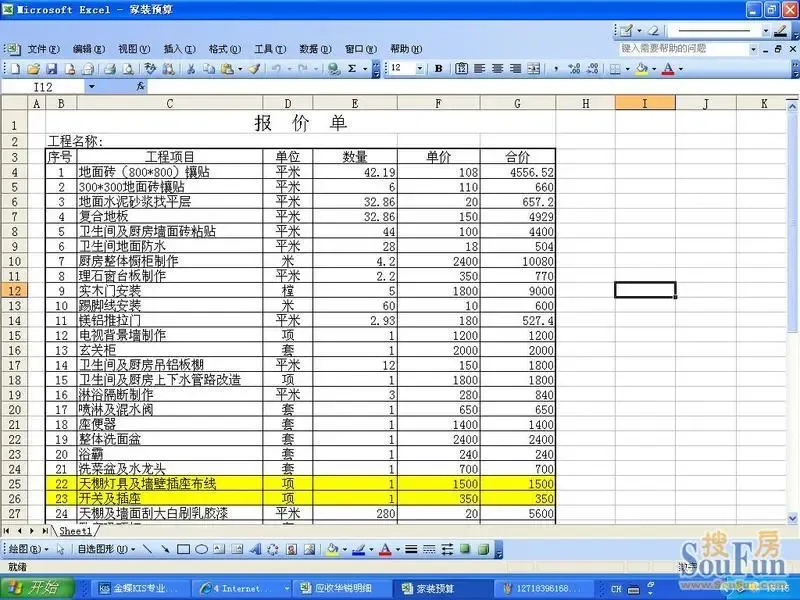Screen dimensions: 800x600
Task: Open the 文件 (File) menu
Action: pyautogui.click(x=43, y=49)
